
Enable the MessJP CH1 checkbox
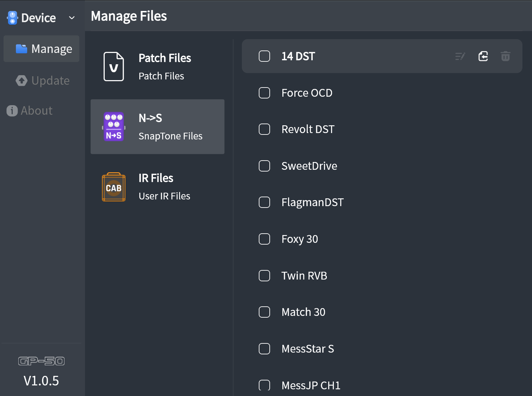pyautogui.click(x=264, y=385)
